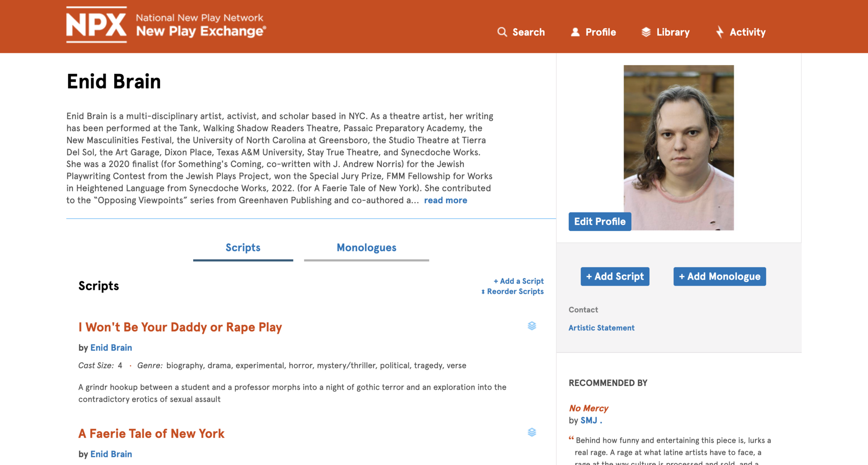Click the + Add Monologue button

coord(720,277)
